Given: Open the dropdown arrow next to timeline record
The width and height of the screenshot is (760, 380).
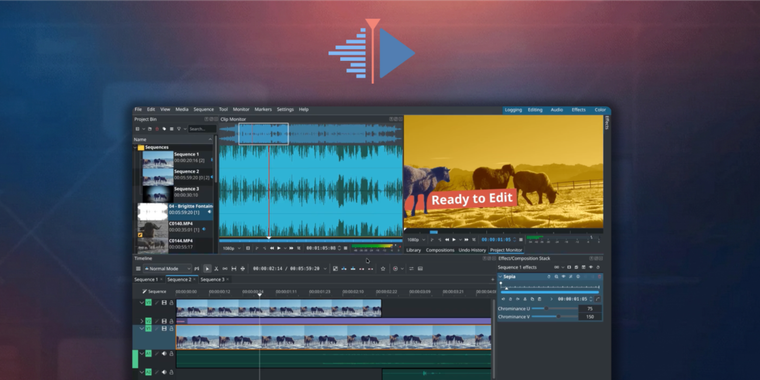Looking at the screenshot, I should coord(401,269).
